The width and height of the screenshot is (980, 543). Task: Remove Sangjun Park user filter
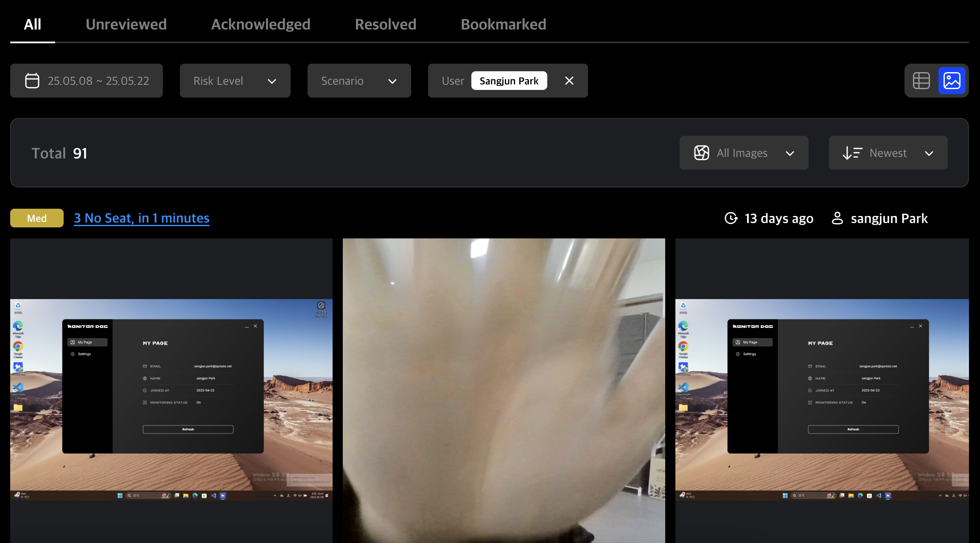[569, 81]
